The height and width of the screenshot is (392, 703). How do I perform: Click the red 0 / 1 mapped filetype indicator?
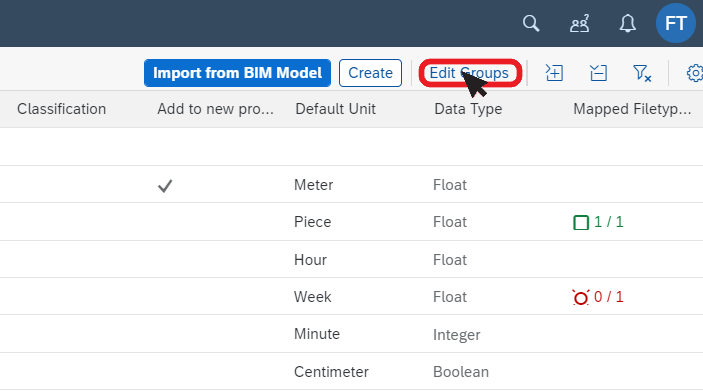click(598, 297)
